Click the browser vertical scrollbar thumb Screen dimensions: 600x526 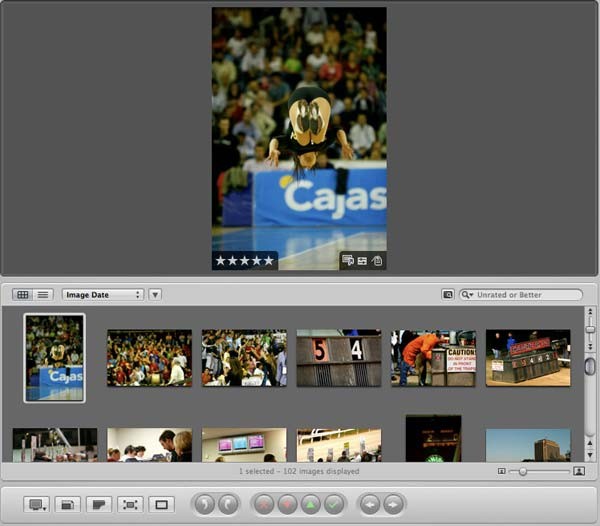pyautogui.click(x=590, y=366)
